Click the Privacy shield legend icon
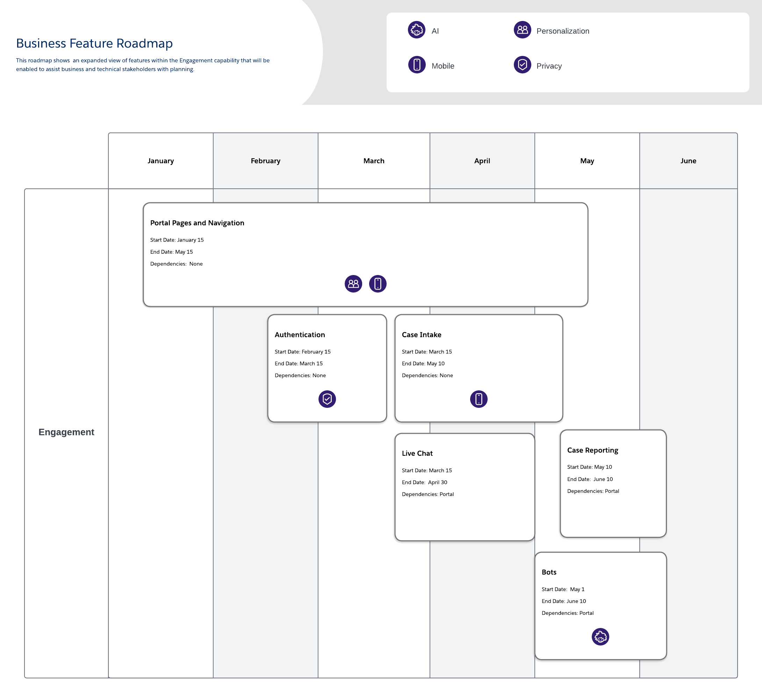The width and height of the screenshot is (762, 700). [x=522, y=65]
